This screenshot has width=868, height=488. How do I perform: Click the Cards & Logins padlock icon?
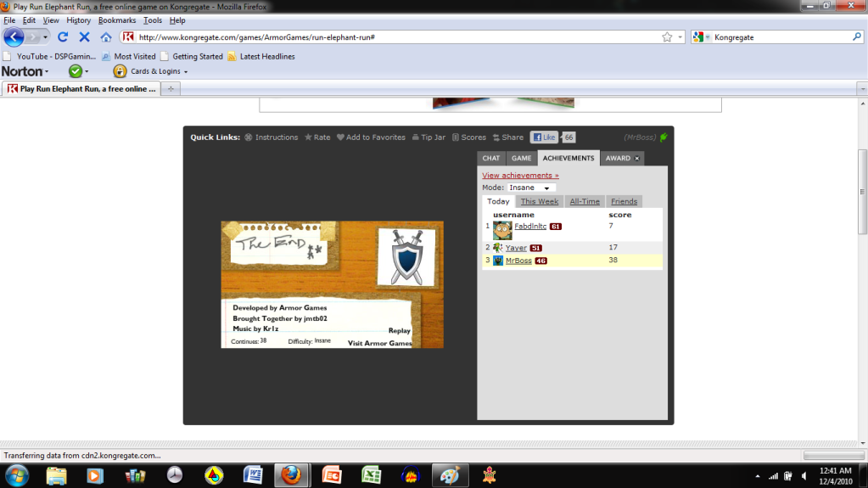(x=120, y=71)
